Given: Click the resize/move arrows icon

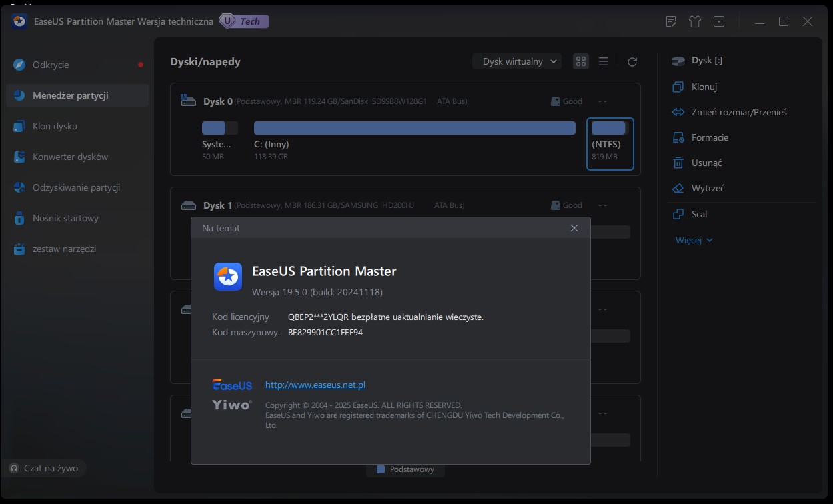Looking at the screenshot, I should [x=678, y=112].
